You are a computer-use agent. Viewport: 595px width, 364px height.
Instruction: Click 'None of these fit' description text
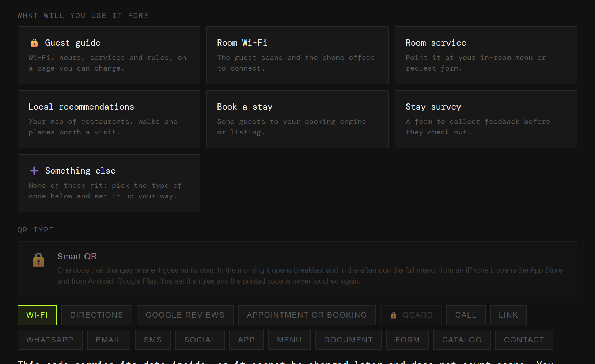point(105,191)
